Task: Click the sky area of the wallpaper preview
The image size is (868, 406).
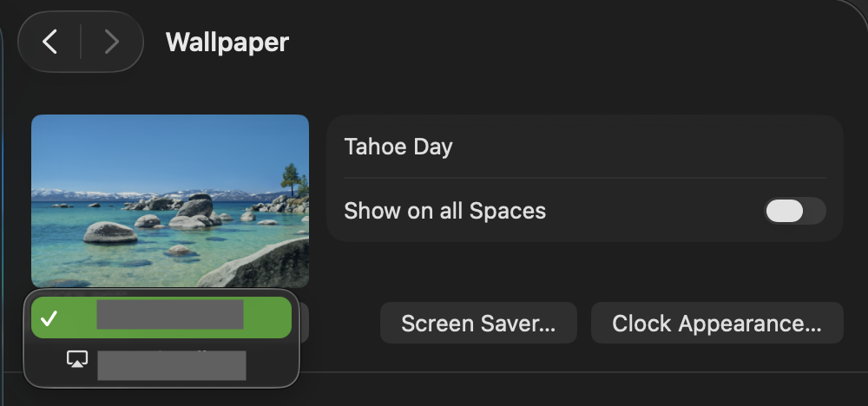Action: point(156,147)
